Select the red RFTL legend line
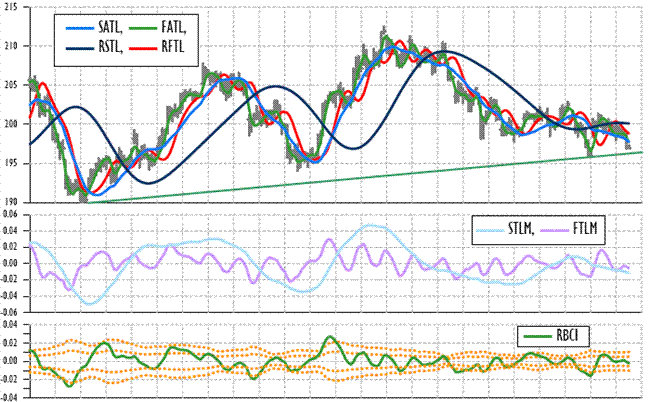Image resolution: width=650 pixels, height=402 pixels. click(x=143, y=48)
